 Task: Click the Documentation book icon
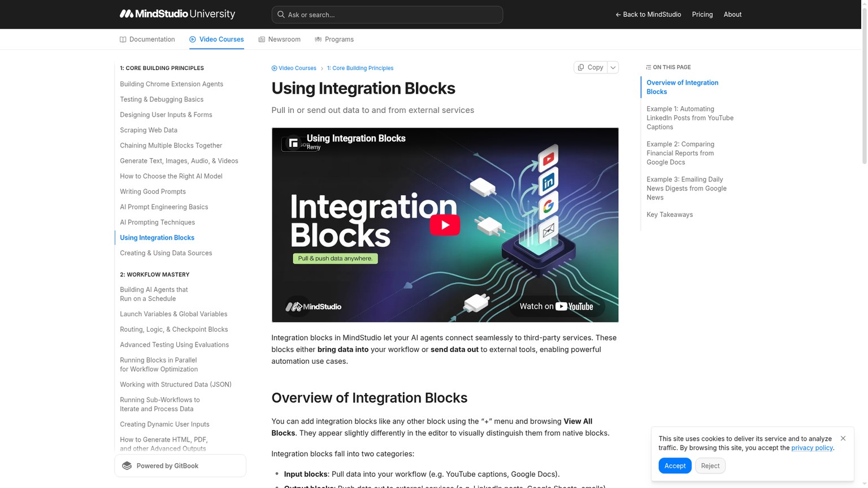pos(123,40)
